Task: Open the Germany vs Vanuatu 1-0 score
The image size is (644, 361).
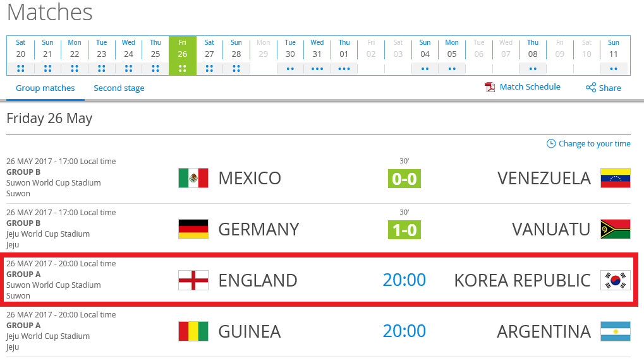Action: point(404,230)
